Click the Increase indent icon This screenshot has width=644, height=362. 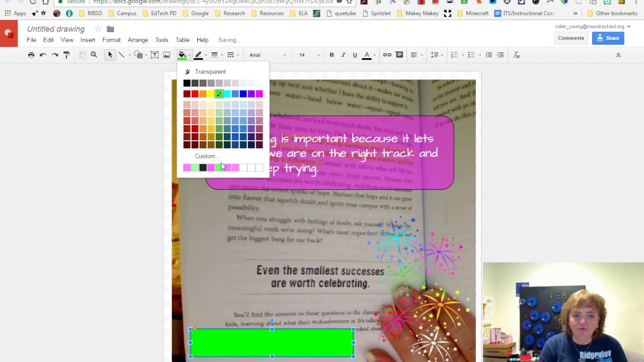(500, 55)
